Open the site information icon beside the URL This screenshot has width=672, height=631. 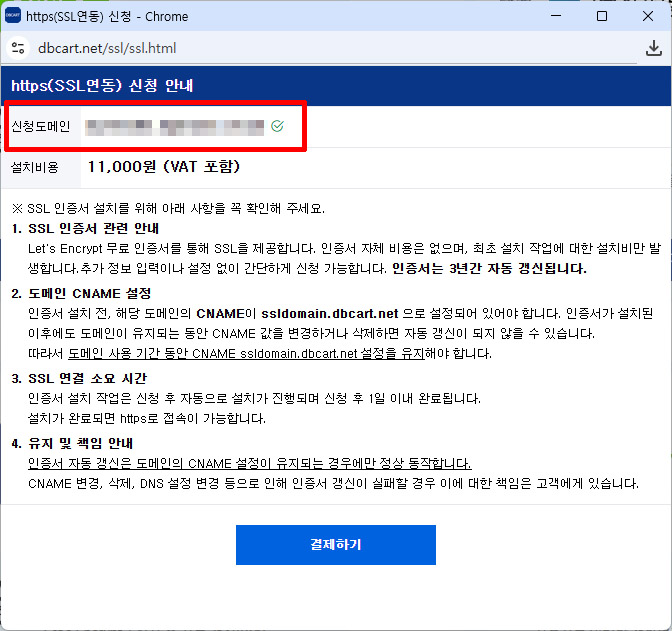pyautogui.click(x=18, y=48)
